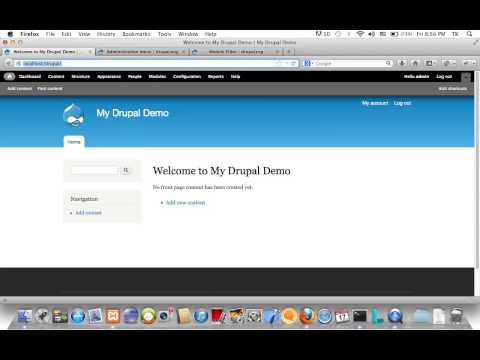Open Launchpad rocket icon in Dock
This screenshot has height=360, width=480.
coord(42,316)
